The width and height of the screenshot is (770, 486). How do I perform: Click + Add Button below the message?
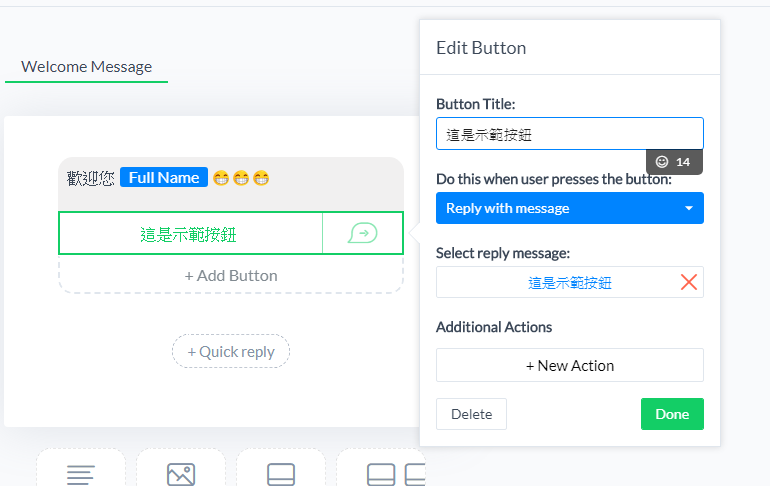231,275
